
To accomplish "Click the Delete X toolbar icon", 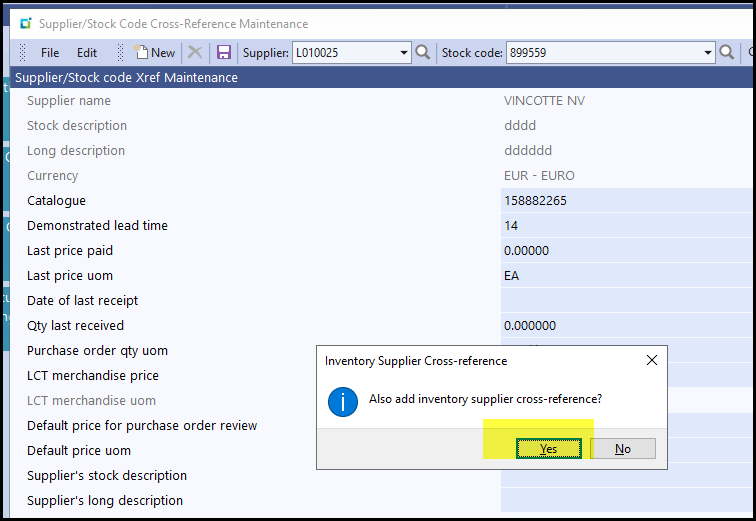I will pos(196,53).
